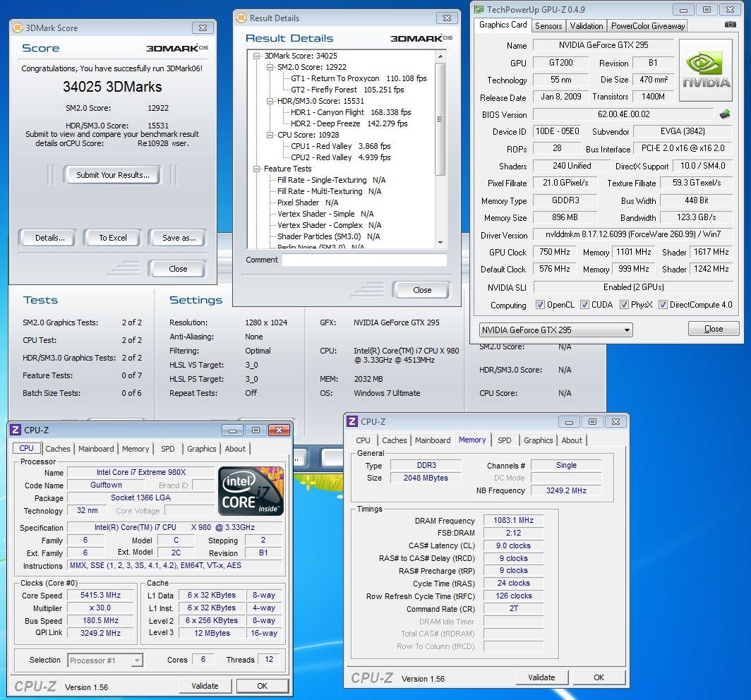Viewport: 751px width, 700px height.
Task: Select CPU1 - Red Valley tree row
Action: point(340,146)
